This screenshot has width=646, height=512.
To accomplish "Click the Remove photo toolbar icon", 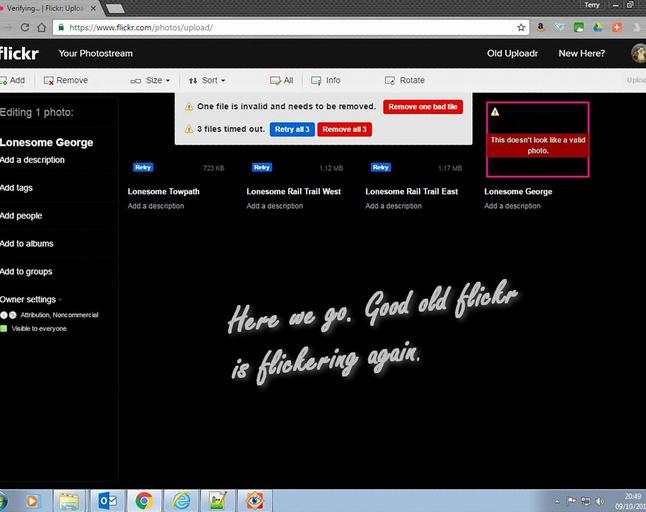I will [48, 80].
